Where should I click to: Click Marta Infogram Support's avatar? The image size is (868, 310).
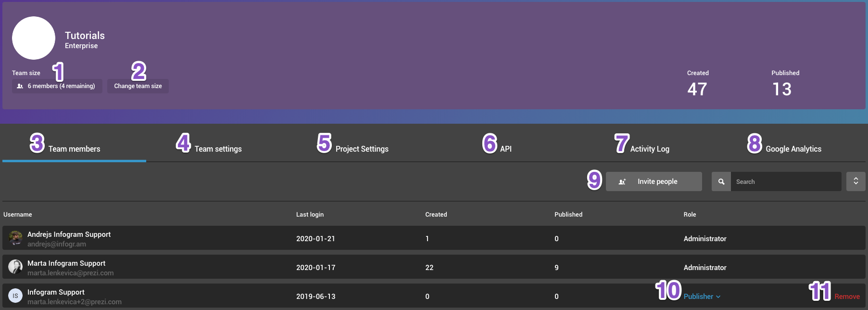(15, 267)
